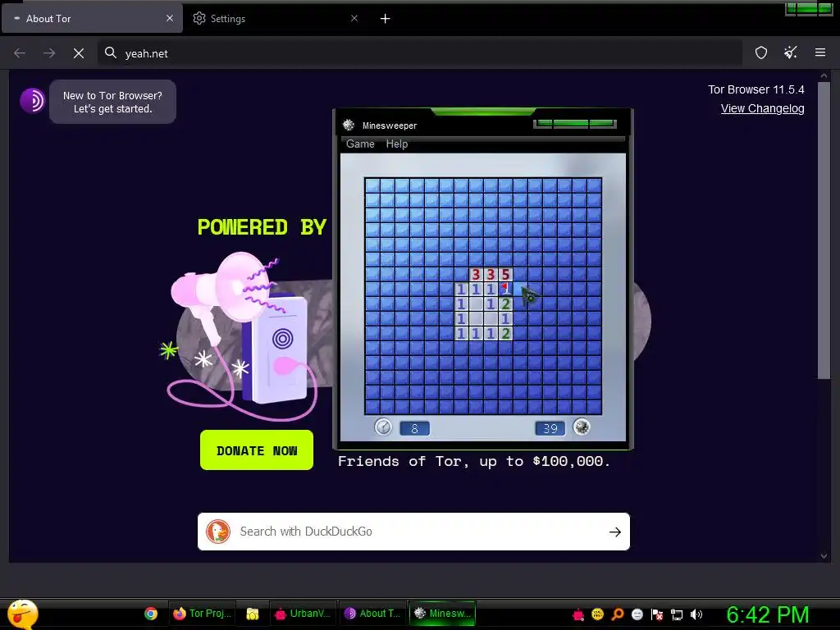Click the red 5 cell in Minesweeper

coord(505,275)
